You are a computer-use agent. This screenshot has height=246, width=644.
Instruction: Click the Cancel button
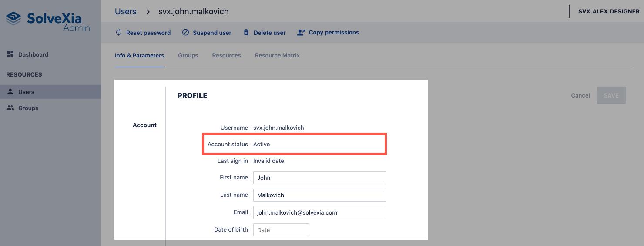[x=580, y=95]
